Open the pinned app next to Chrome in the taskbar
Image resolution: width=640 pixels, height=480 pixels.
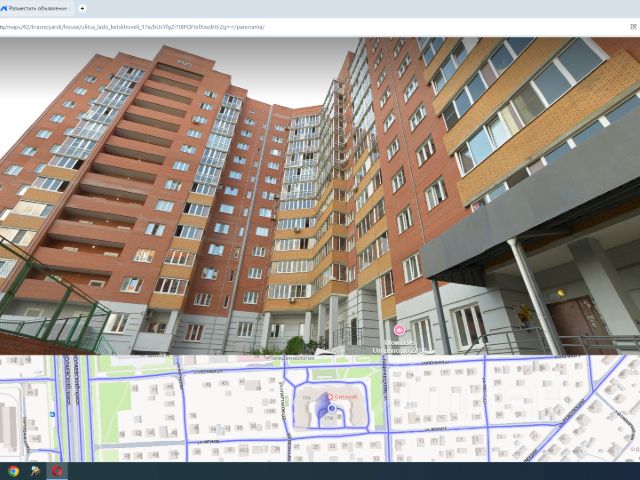(x=35, y=471)
